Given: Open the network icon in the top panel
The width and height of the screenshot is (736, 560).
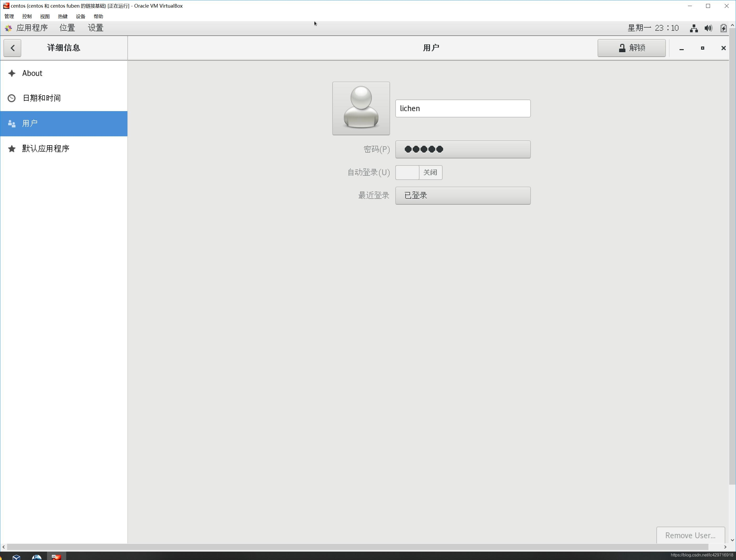Looking at the screenshot, I should coord(694,28).
